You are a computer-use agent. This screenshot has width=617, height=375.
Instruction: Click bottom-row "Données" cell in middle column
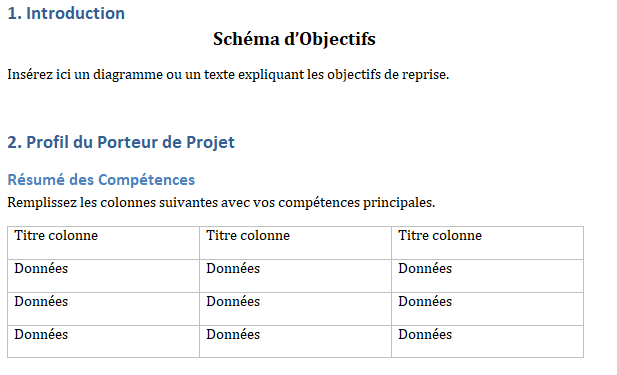tap(296, 342)
